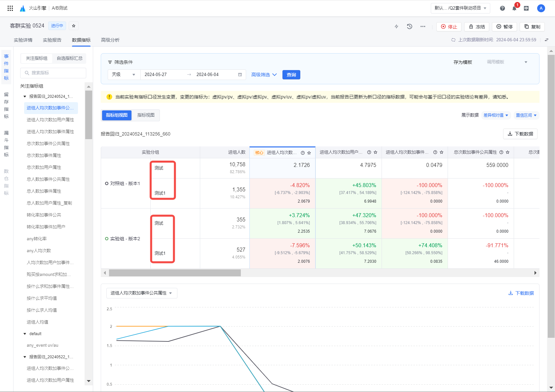Open the 实验详情 tab
The width and height of the screenshot is (555, 392).
coord(23,40)
